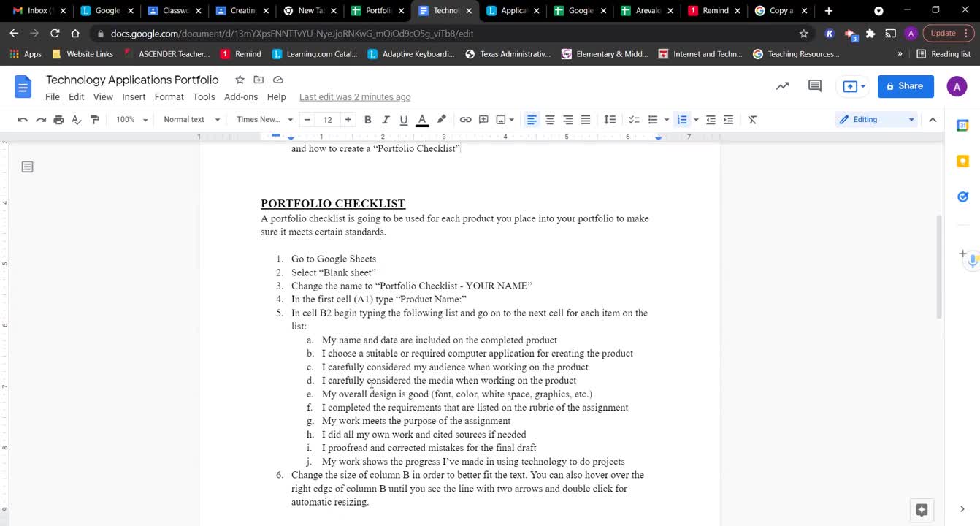Toggle Bold formatting

click(368, 120)
